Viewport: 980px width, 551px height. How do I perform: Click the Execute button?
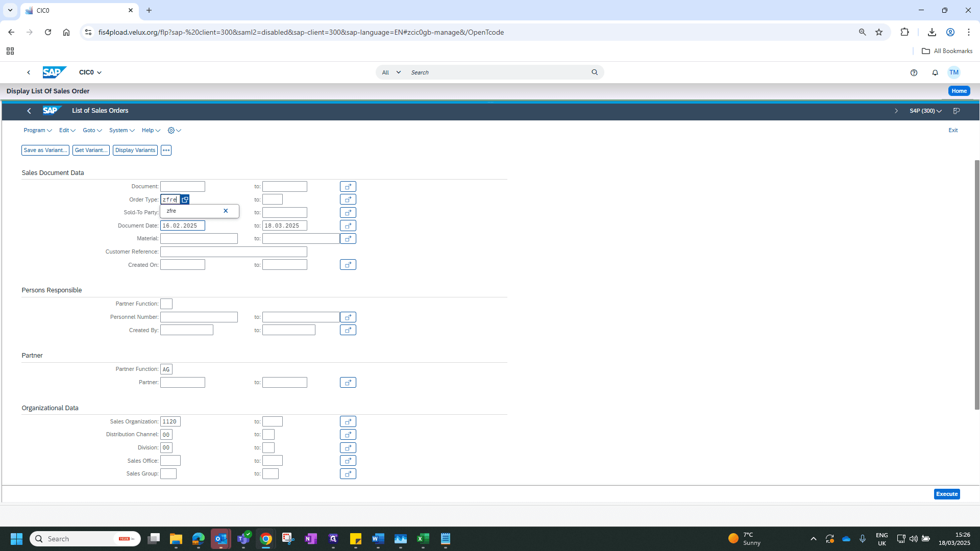pos(947,494)
